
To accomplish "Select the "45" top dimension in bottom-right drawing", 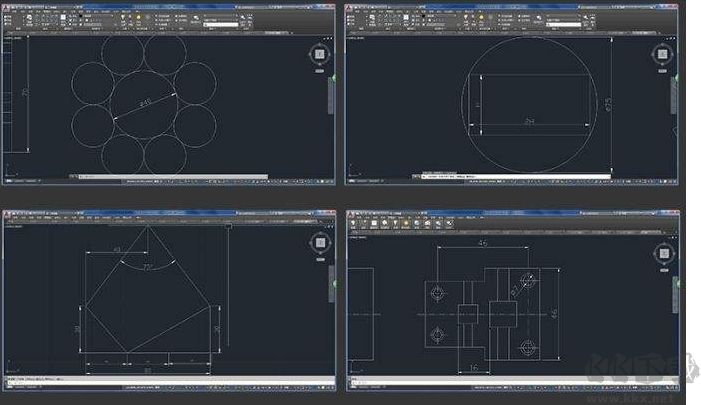I will coord(482,243).
